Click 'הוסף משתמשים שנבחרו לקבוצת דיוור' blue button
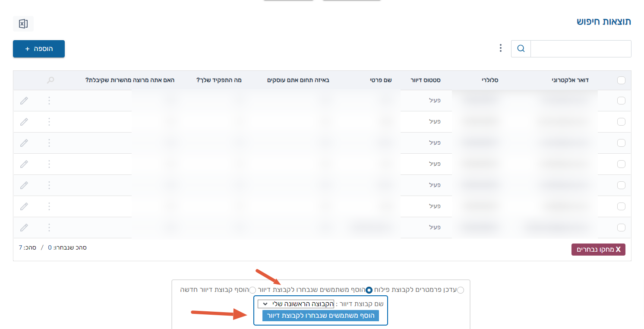 point(320,316)
